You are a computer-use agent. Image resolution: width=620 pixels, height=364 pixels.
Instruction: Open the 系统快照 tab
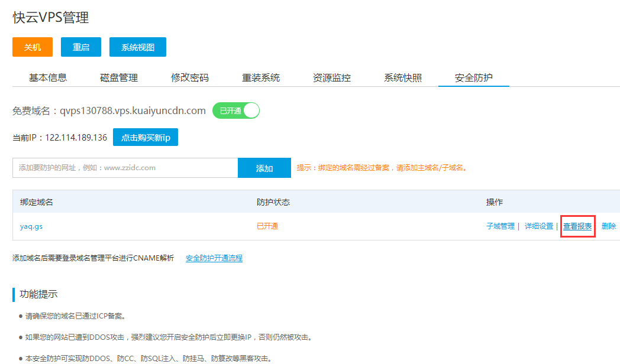click(x=403, y=77)
